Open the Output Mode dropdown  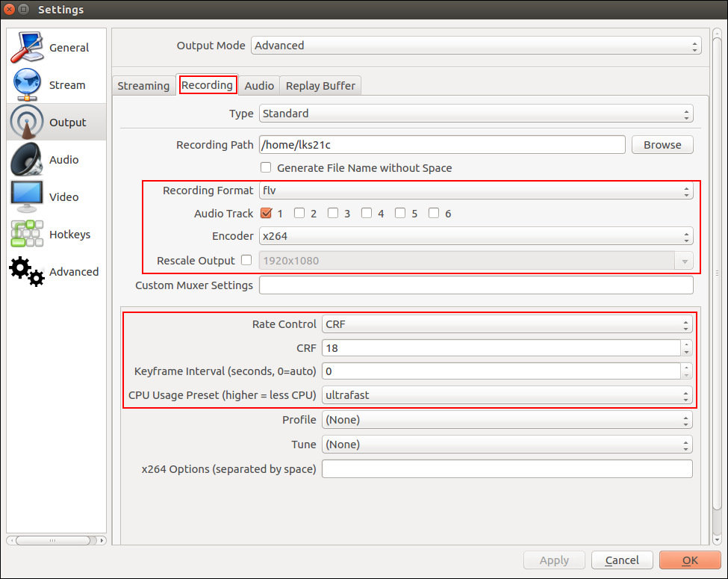(476, 46)
